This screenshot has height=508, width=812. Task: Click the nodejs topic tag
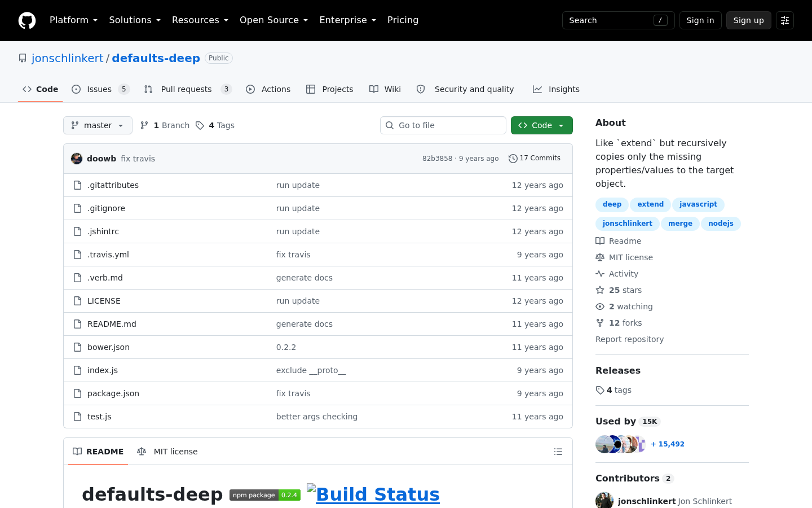coord(721,224)
